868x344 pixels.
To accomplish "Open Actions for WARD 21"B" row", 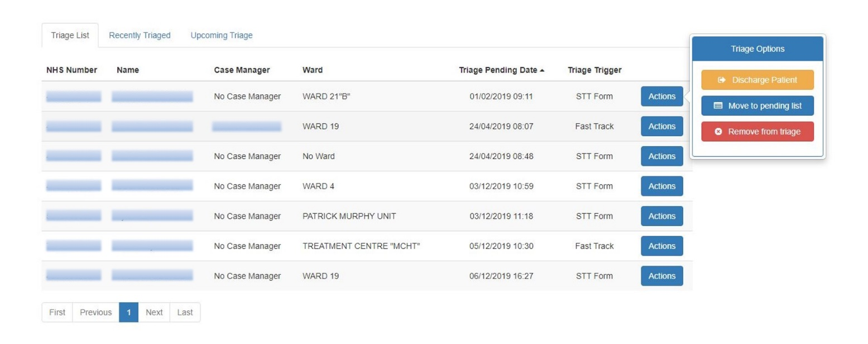I will [661, 96].
